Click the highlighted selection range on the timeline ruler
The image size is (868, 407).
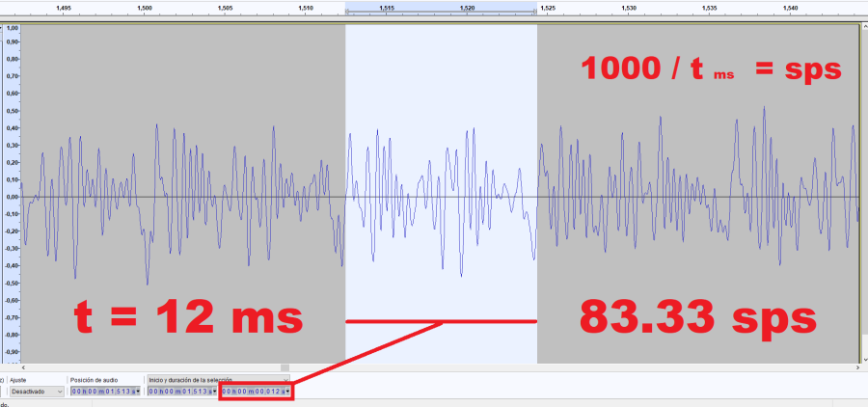[441, 11]
